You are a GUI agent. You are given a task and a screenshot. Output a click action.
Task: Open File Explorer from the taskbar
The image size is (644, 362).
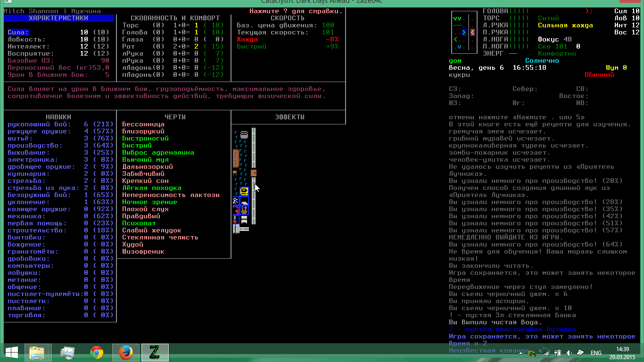(x=37, y=352)
